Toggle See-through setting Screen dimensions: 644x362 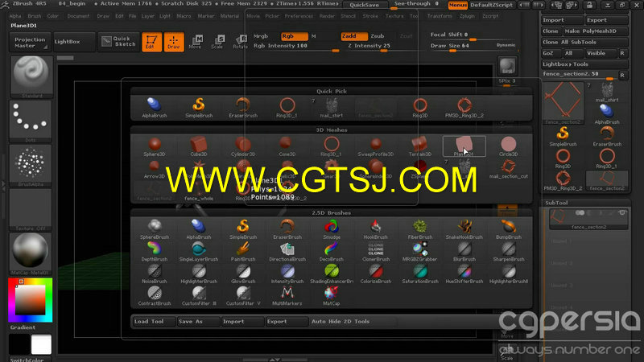pyautogui.click(x=416, y=4)
